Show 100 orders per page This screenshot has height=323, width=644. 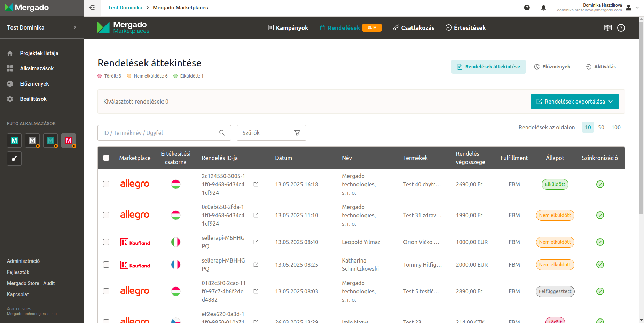click(x=616, y=127)
